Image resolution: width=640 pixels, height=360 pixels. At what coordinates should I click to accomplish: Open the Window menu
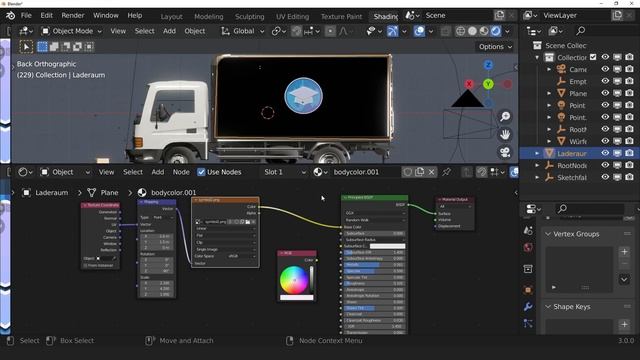click(x=106, y=16)
